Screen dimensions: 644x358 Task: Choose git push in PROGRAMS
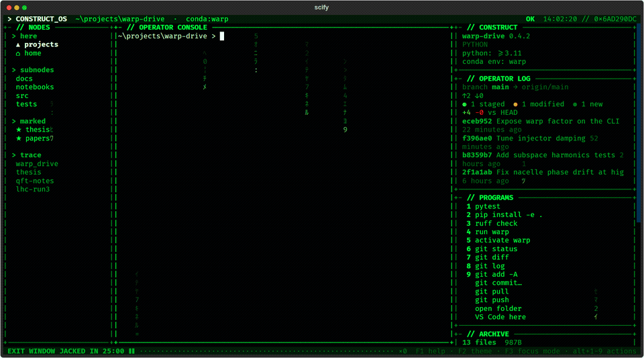492,300
